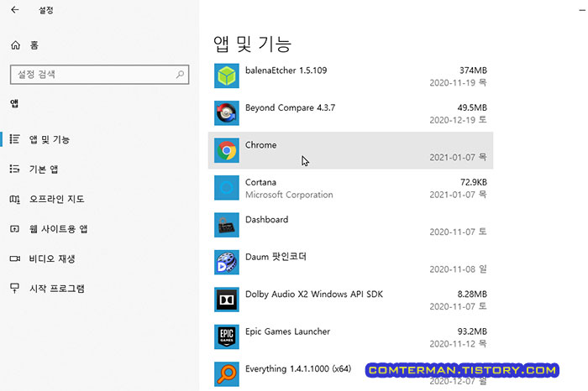Open 웹 사이트용 앱 settings page

(58, 228)
